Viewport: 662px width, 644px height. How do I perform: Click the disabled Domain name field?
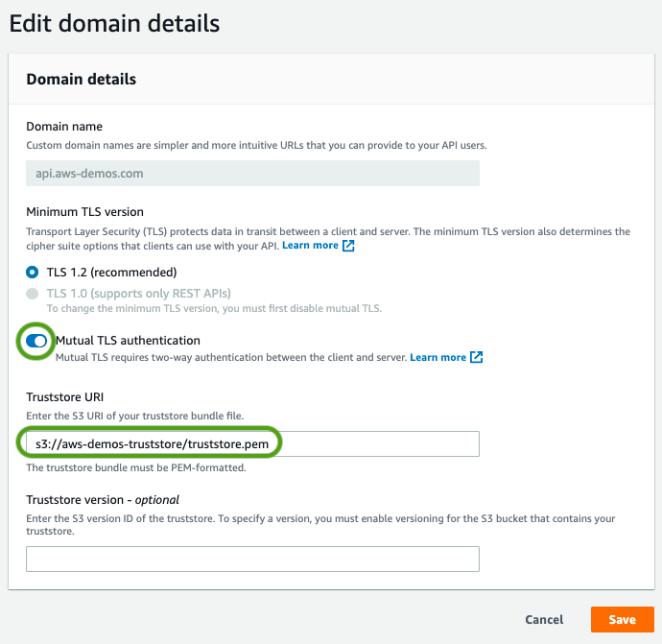[251, 174]
